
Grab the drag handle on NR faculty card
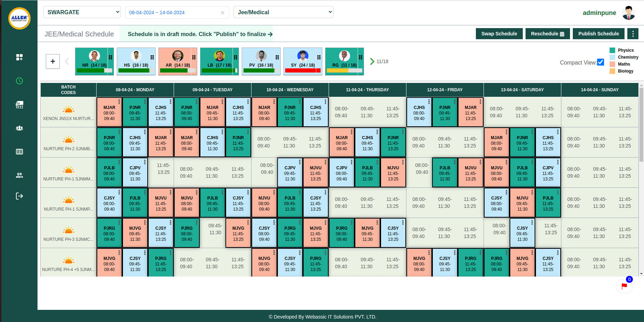[x=110, y=57]
